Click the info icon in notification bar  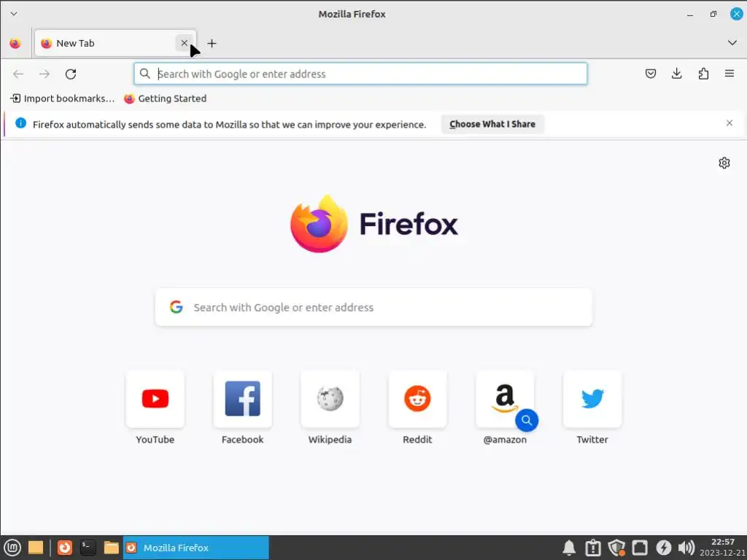(20, 122)
